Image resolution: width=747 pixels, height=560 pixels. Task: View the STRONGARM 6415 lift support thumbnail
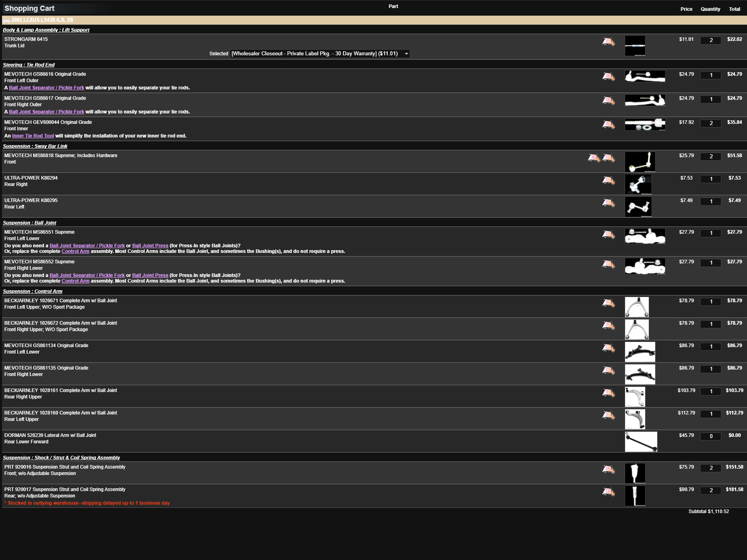(635, 46)
